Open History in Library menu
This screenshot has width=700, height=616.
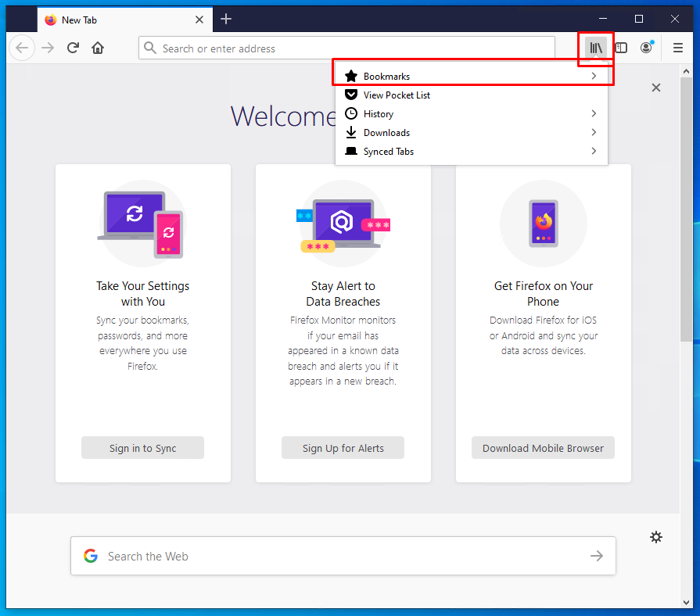471,114
